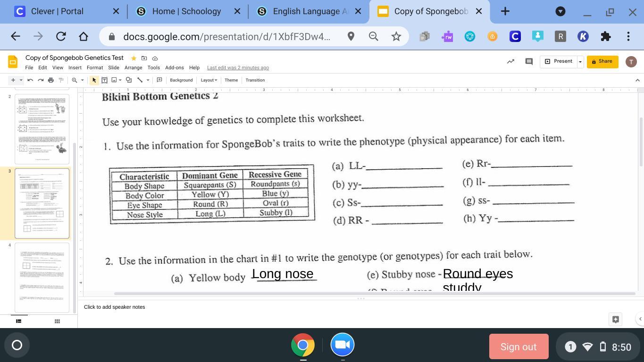Switch to filmstrip view
Image resolution: width=644 pixels, height=362 pixels.
[19, 321]
